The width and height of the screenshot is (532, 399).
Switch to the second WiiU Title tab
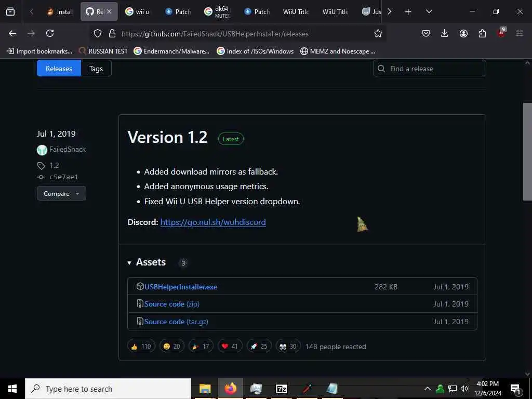(335, 12)
